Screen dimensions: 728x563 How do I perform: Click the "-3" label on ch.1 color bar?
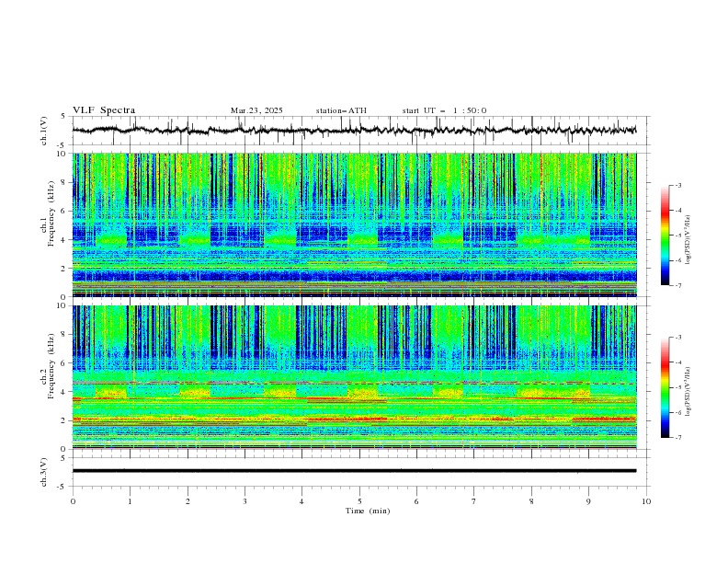678,185
